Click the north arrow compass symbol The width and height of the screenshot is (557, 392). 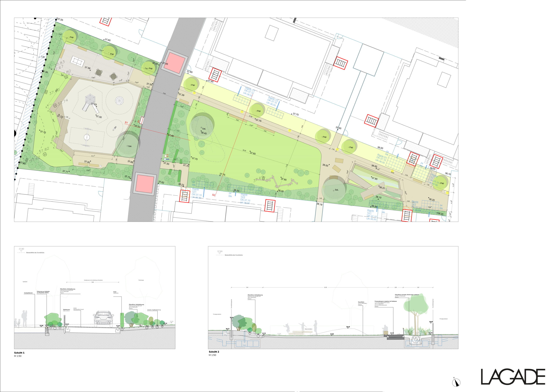(456, 382)
